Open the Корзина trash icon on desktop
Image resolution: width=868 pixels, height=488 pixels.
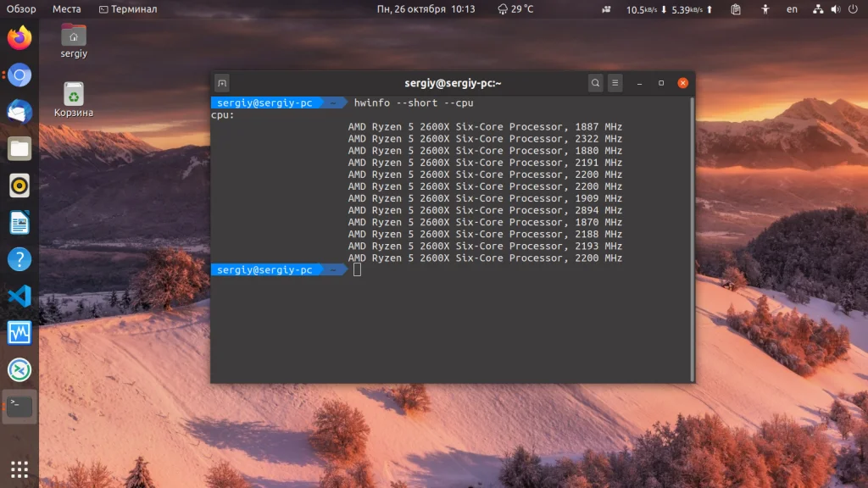(x=74, y=100)
